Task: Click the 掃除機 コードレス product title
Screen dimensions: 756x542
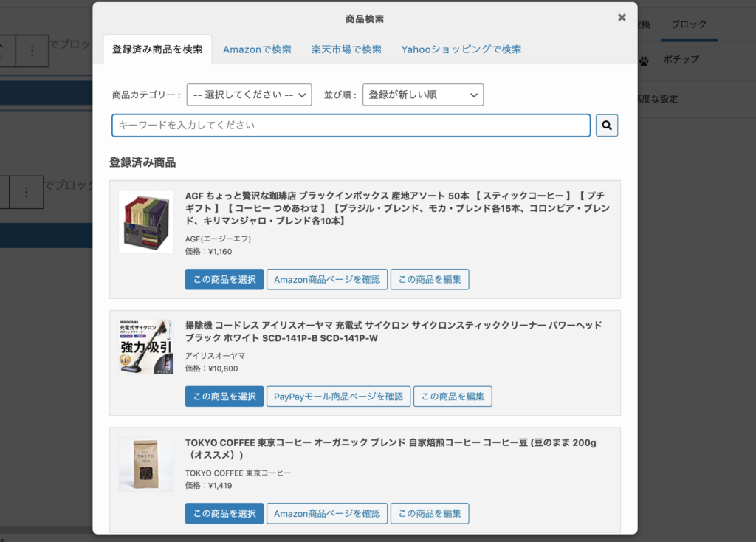Action: (x=394, y=332)
